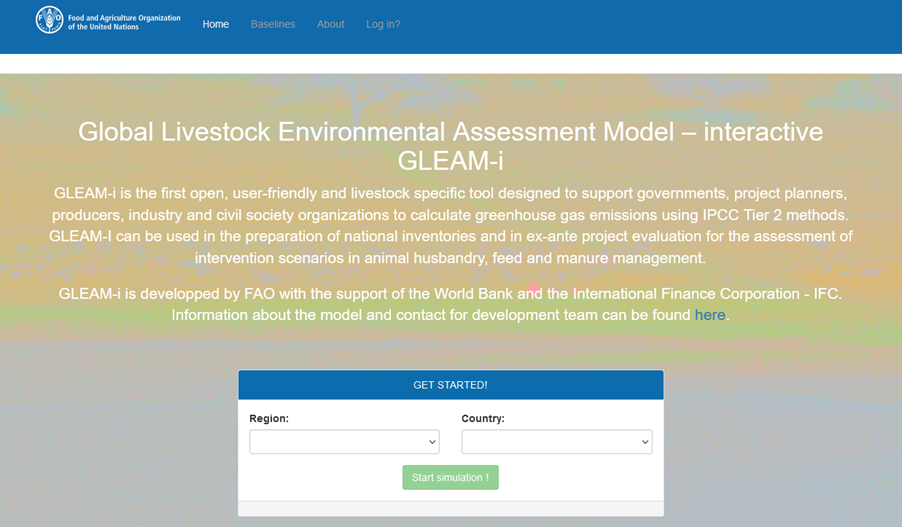The image size is (902, 527).
Task: Follow the 'here' link for model information
Action: coord(710,315)
